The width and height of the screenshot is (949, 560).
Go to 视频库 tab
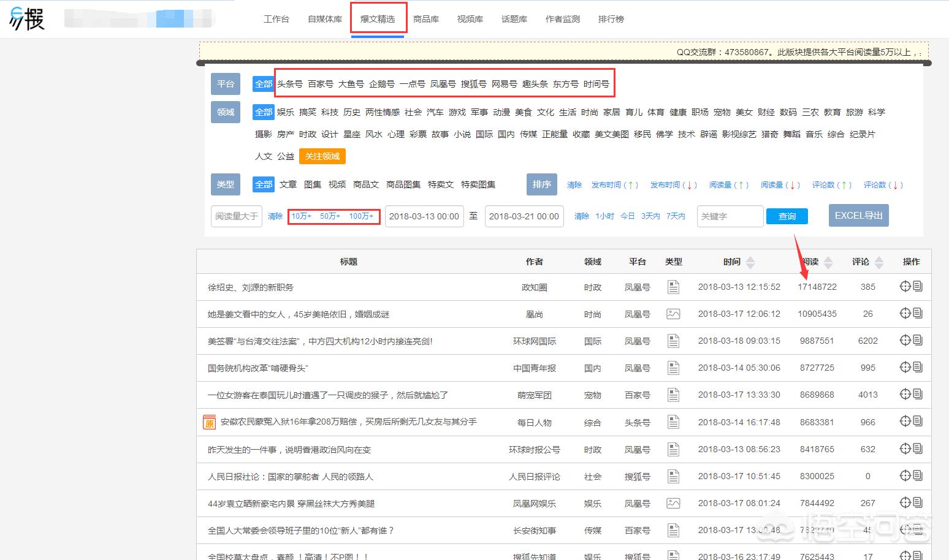470,19
